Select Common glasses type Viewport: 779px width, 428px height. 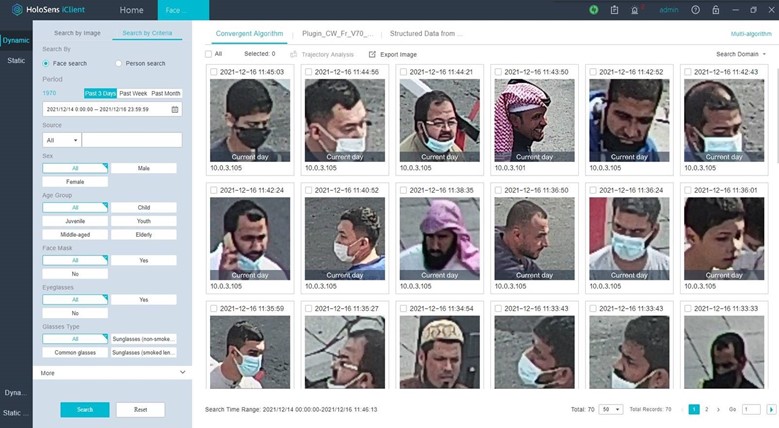(75, 352)
